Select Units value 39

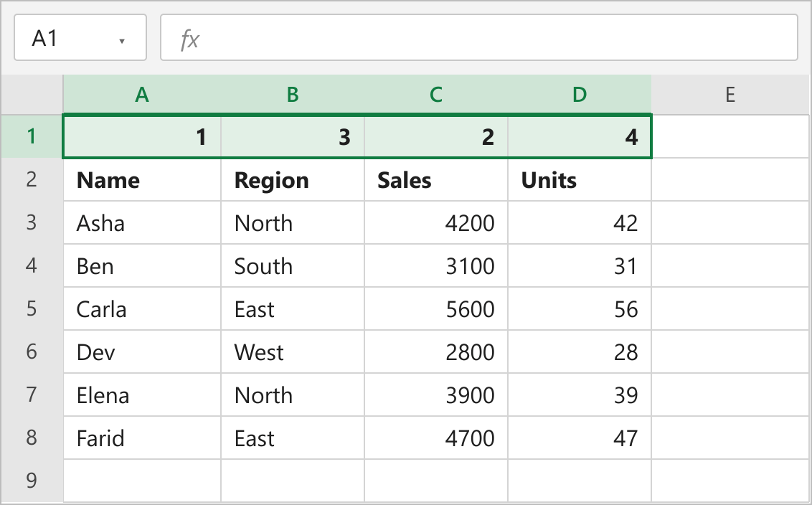[x=580, y=395]
